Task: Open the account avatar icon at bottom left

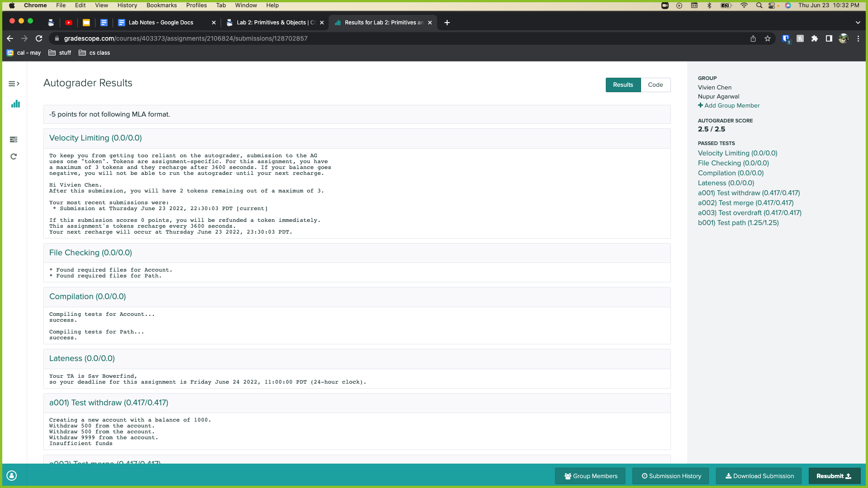Action: pyautogui.click(x=12, y=475)
